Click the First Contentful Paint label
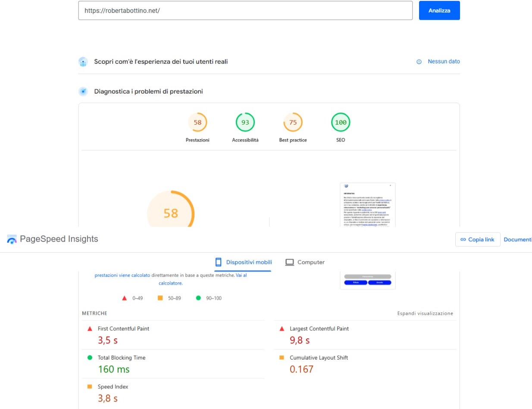 pyautogui.click(x=123, y=328)
